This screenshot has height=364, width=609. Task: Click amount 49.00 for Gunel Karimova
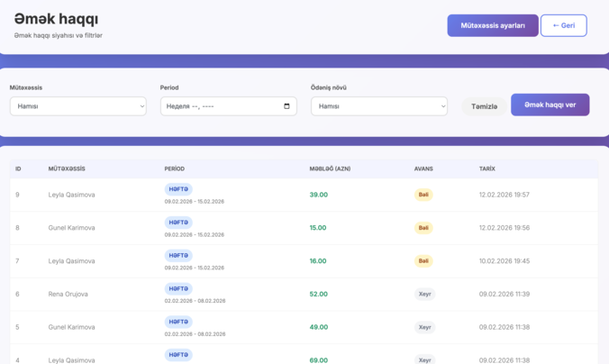click(x=318, y=327)
